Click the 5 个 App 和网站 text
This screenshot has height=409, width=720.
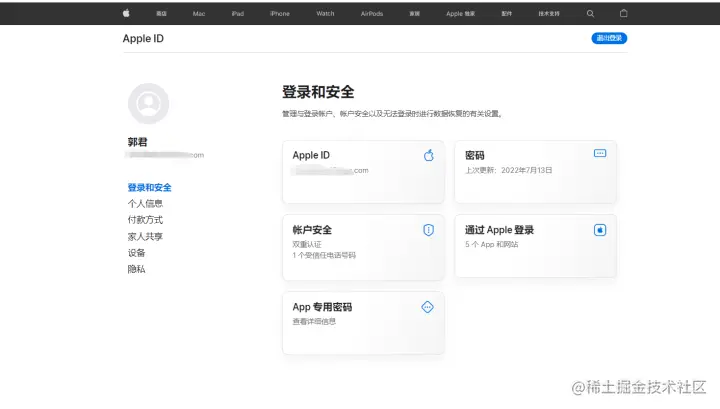(491, 245)
